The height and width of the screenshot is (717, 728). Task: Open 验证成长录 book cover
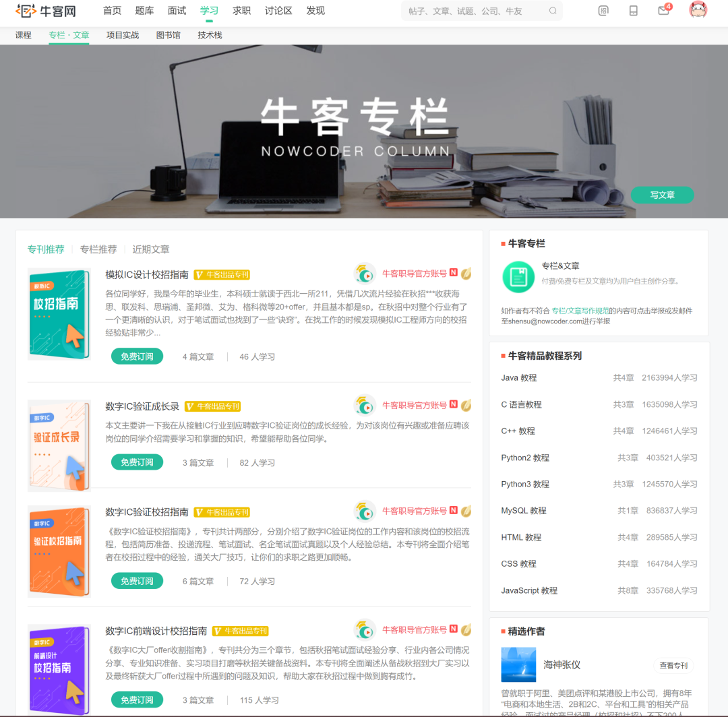[x=59, y=445]
